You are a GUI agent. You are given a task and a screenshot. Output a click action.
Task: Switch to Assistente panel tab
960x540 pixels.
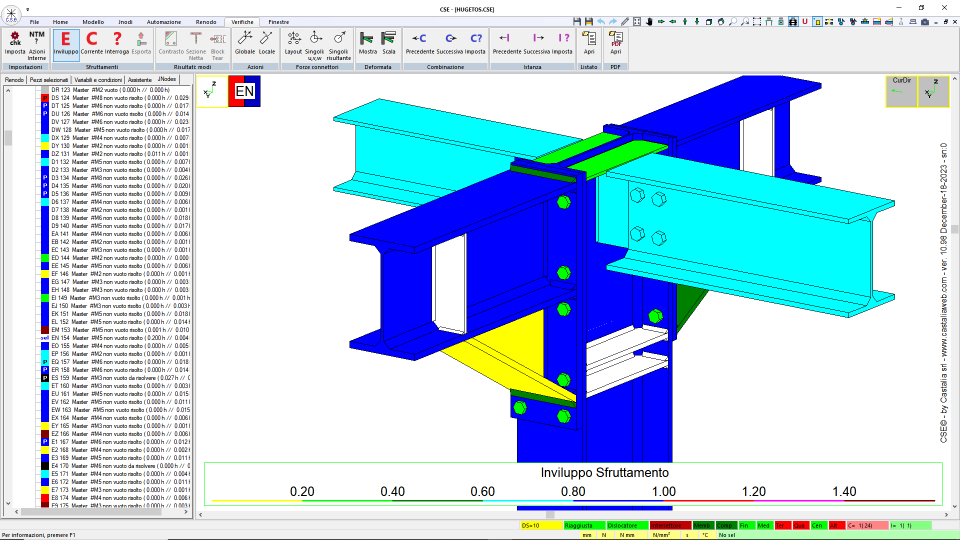(x=140, y=80)
